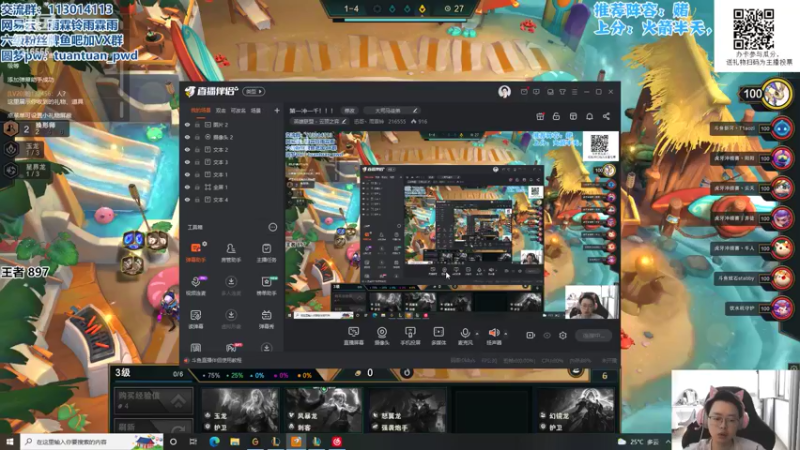
Task: Click the share icon above preview
Action: (606, 116)
